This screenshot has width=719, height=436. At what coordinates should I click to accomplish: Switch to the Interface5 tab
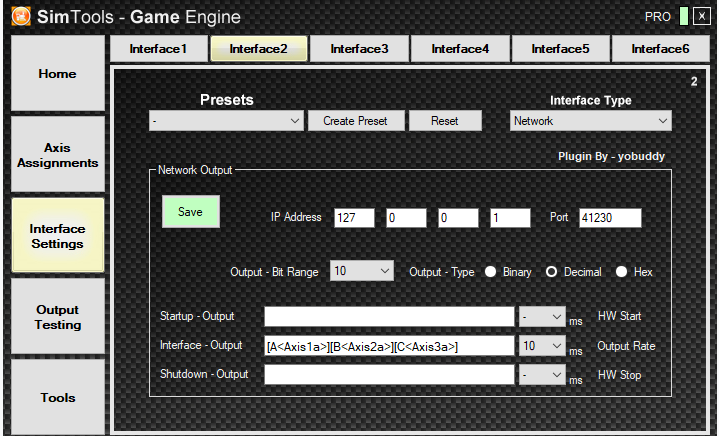560,49
